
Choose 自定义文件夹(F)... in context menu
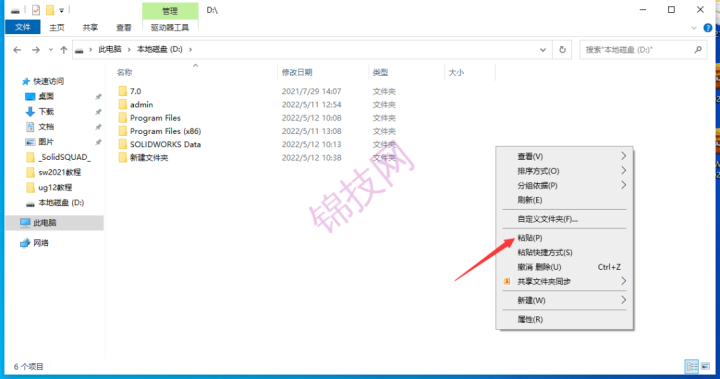565,219
